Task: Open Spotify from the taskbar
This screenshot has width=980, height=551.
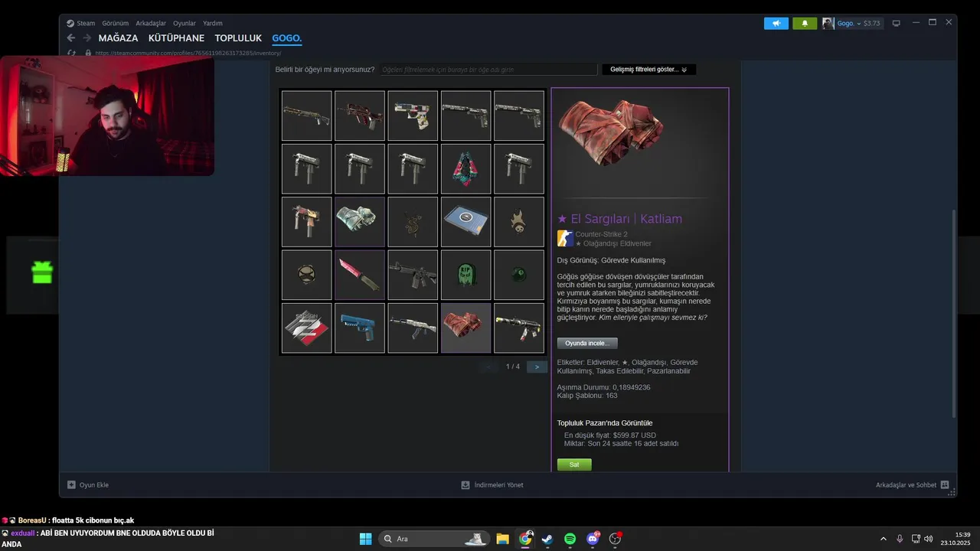Action: point(570,539)
